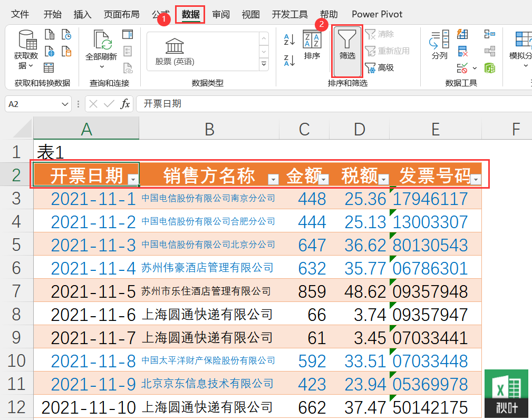Screen dimensions: 532x420
Task: Choose the 股票 (英语) stocks data type
Action: tap(175, 52)
